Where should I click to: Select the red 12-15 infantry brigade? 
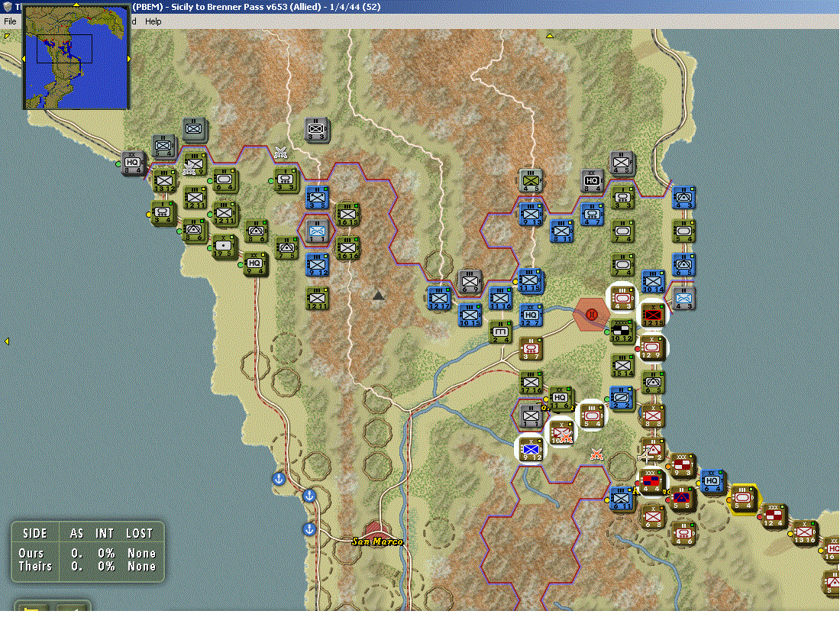(652, 315)
